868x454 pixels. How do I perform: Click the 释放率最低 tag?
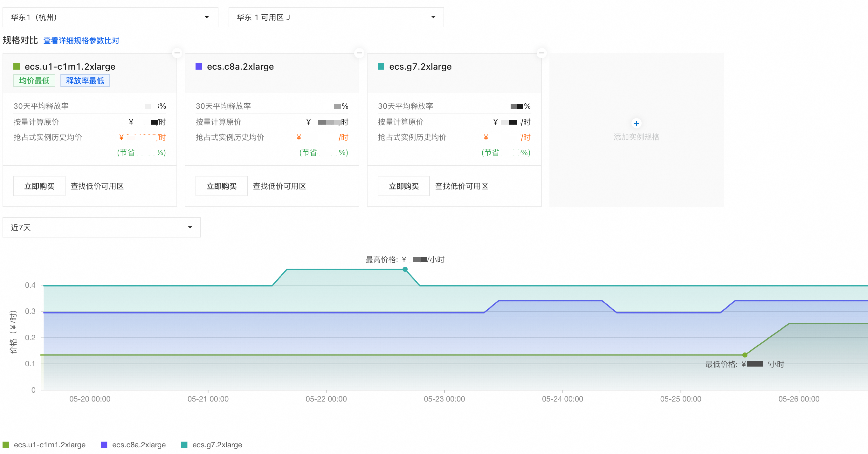(x=85, y=80)
